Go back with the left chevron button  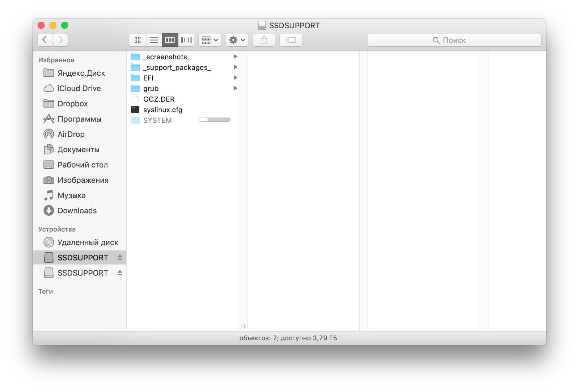pos(45,40)
